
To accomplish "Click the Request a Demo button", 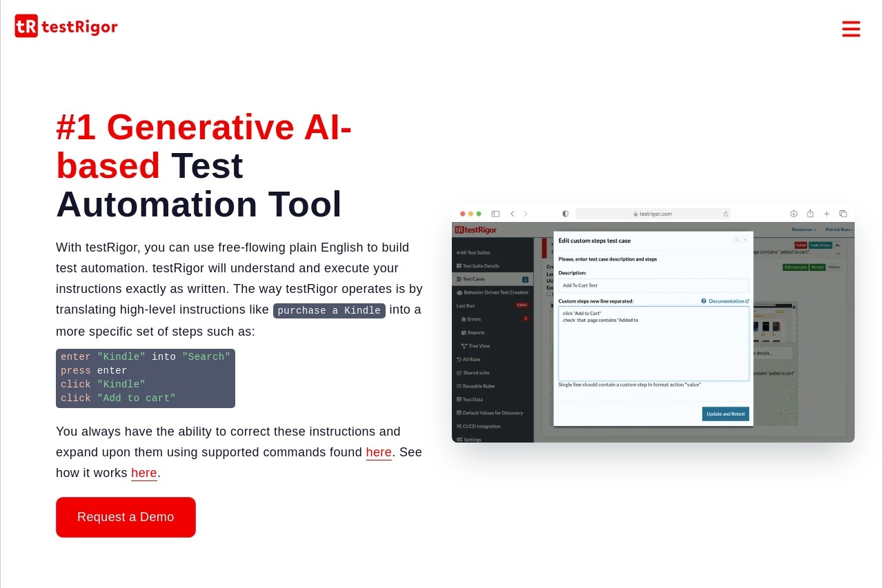I will pos(126,517).
